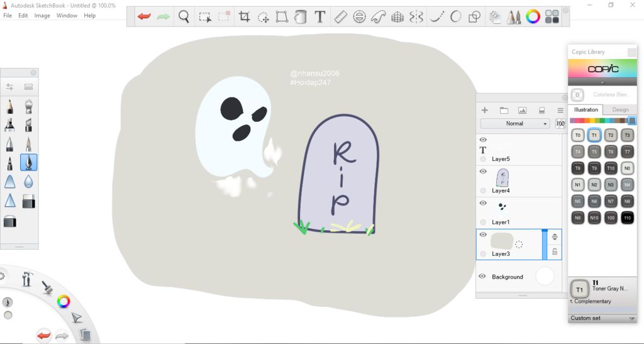Pick the 110 black Copic swatch
Viewport: 644px width, 344px height.
pos(627,218)
